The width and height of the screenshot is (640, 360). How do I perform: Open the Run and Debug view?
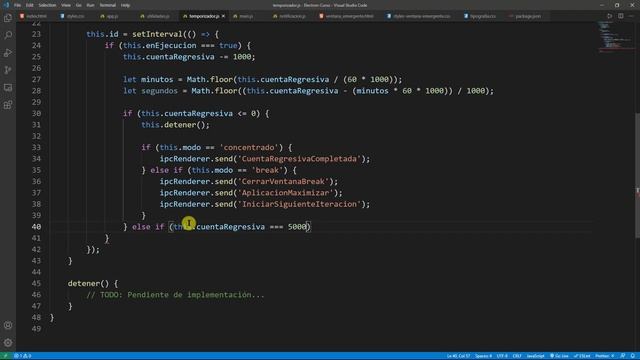(x=8, y=53)
